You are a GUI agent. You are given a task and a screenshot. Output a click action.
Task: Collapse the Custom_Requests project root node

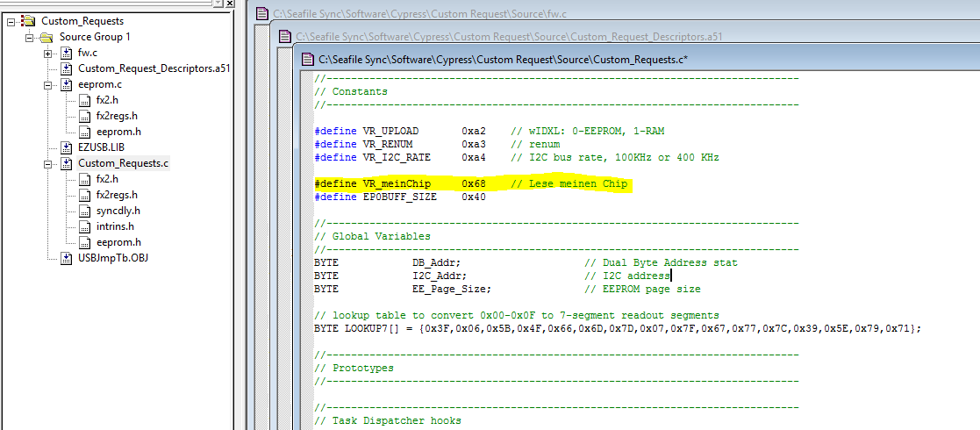point(11,21)
